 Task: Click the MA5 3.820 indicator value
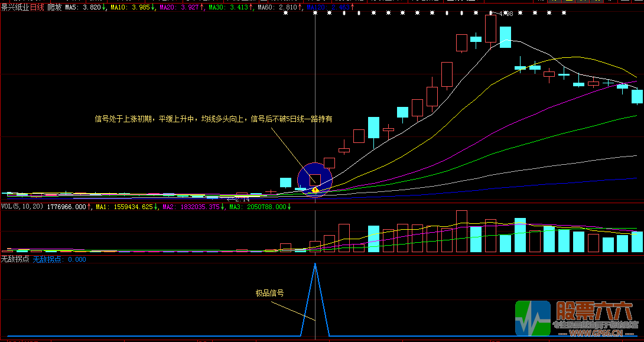point(86,8)
